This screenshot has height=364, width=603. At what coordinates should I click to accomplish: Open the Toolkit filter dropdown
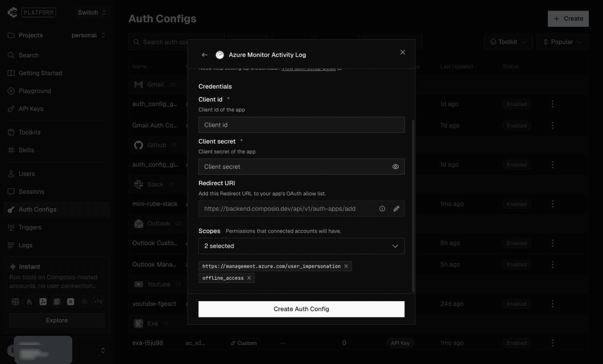[x=508, y=42]
